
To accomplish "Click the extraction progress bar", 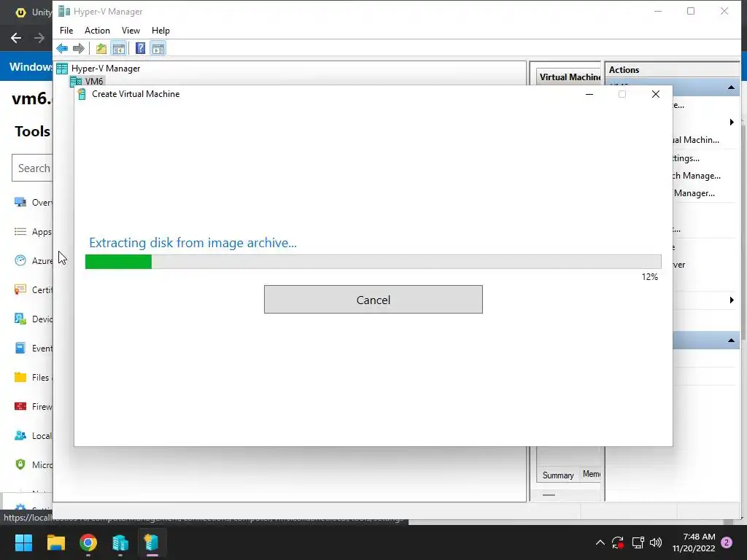I will point(373,262).
